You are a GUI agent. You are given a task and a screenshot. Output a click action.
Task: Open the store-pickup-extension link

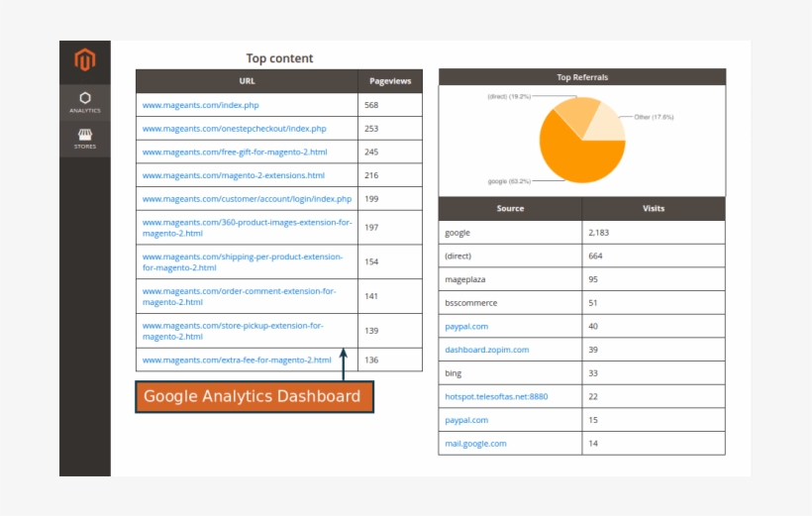pos(233,331)
